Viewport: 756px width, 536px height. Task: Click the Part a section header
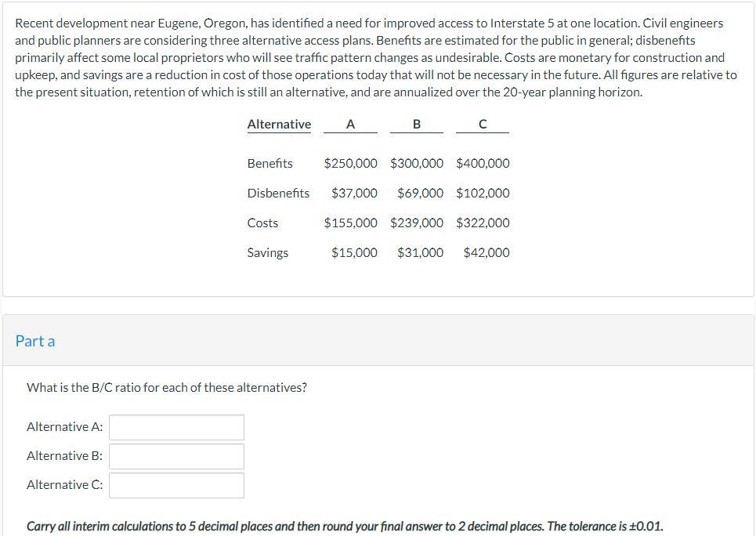point(35,341)
